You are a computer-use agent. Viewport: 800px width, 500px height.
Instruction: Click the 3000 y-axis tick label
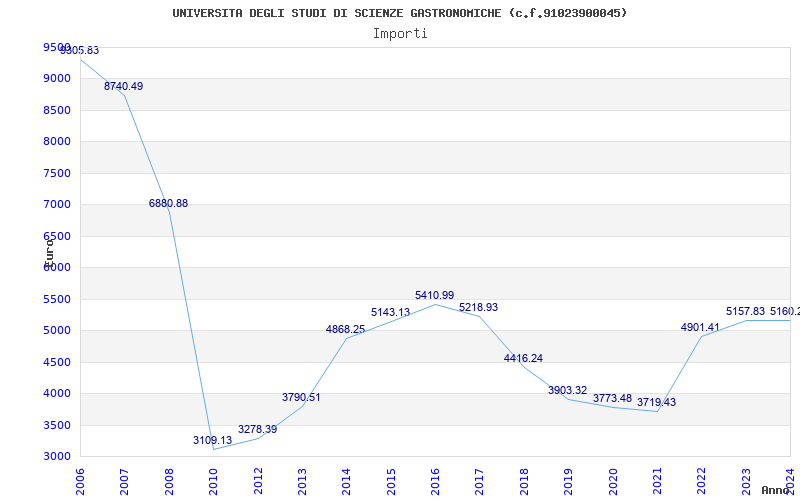coord(57,456)
